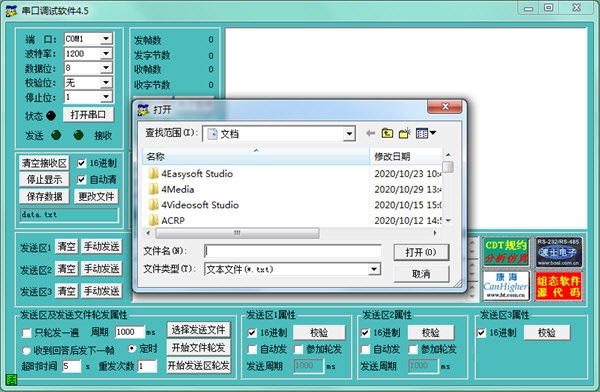Enable 自动发 in 发送区2属性
600x392 pixels.
[365, 349]
